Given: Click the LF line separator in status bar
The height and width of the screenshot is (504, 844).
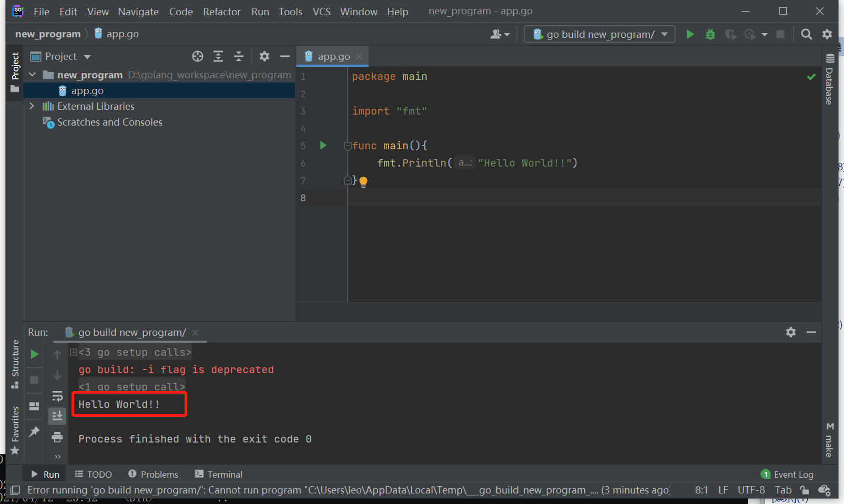Looking at the screenshot, I should click(x=723, y=490).
